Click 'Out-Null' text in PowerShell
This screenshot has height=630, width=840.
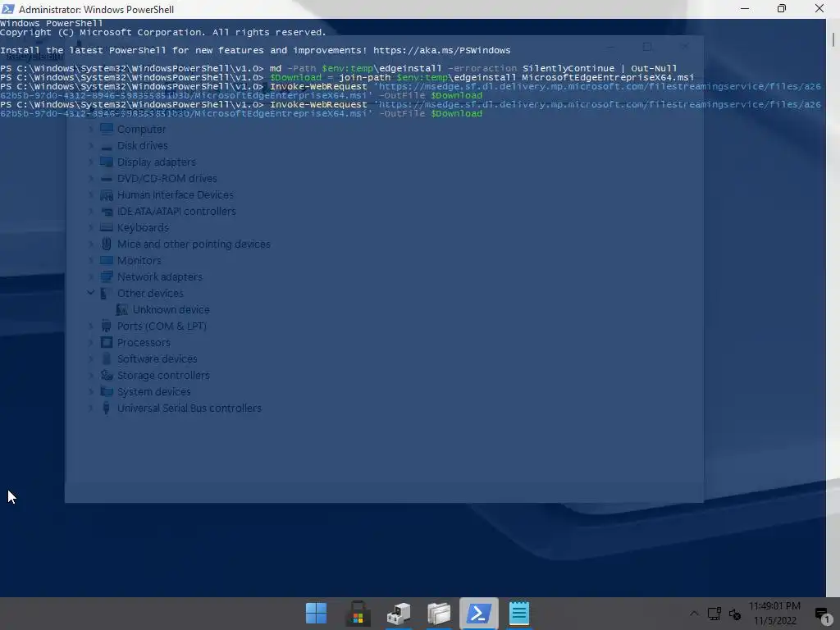pos(654,69)
